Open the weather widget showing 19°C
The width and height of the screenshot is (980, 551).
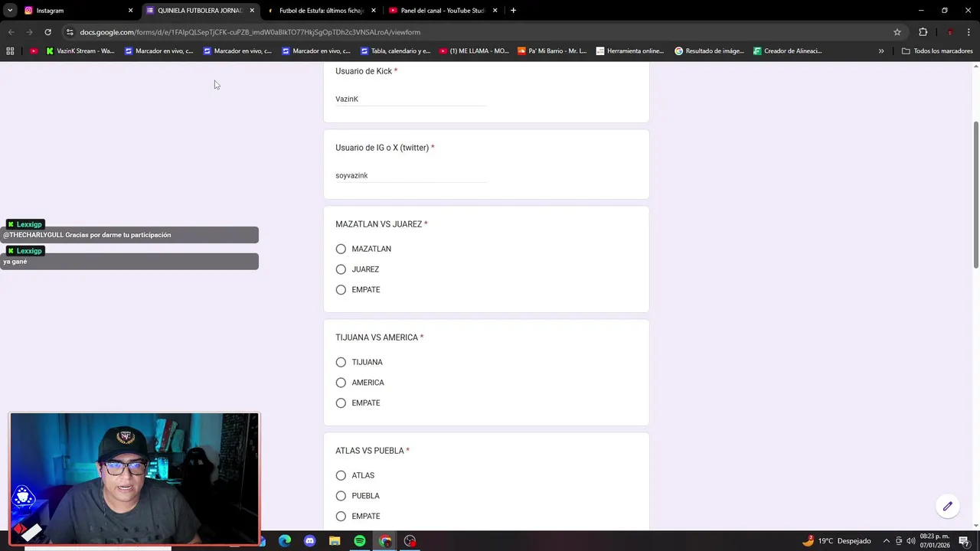836,541
